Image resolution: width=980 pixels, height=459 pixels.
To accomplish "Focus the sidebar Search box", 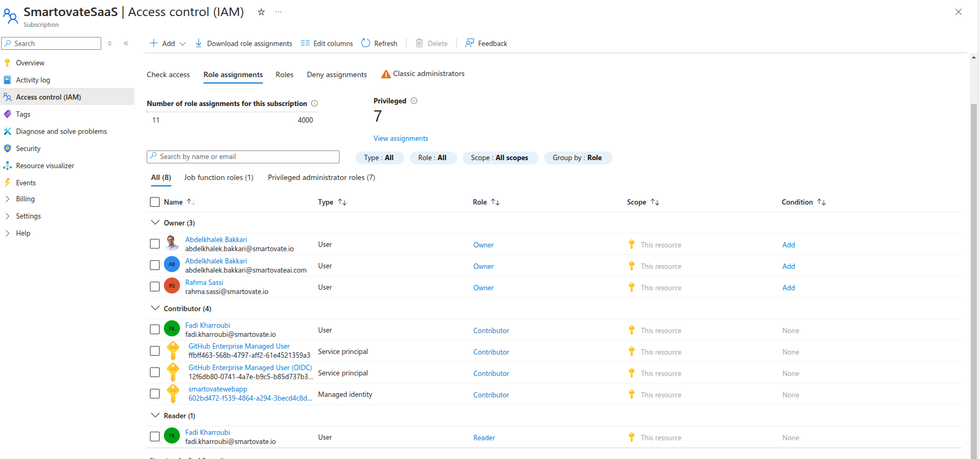I will tap(51, 43).
